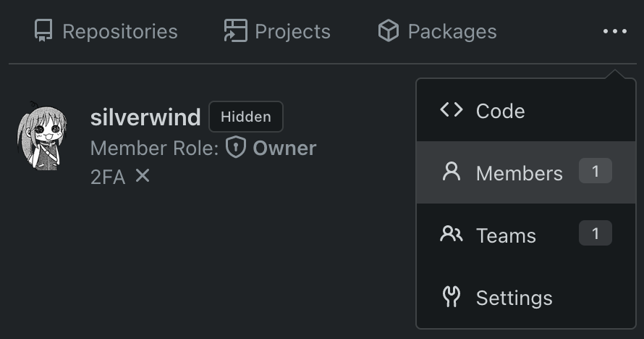The width and height of the screenshot is (644, 339).
Task: Click silverwind's avatar image
Action: click(42, 139)
